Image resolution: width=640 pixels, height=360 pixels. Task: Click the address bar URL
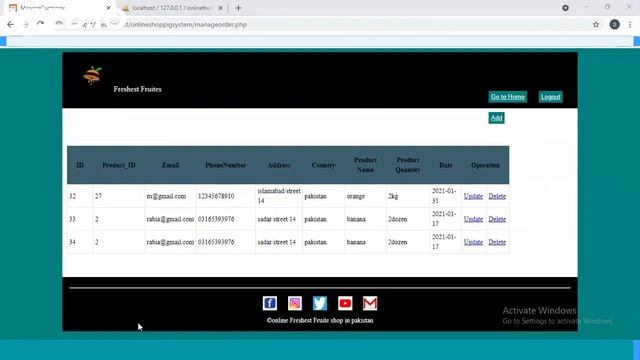185,24
